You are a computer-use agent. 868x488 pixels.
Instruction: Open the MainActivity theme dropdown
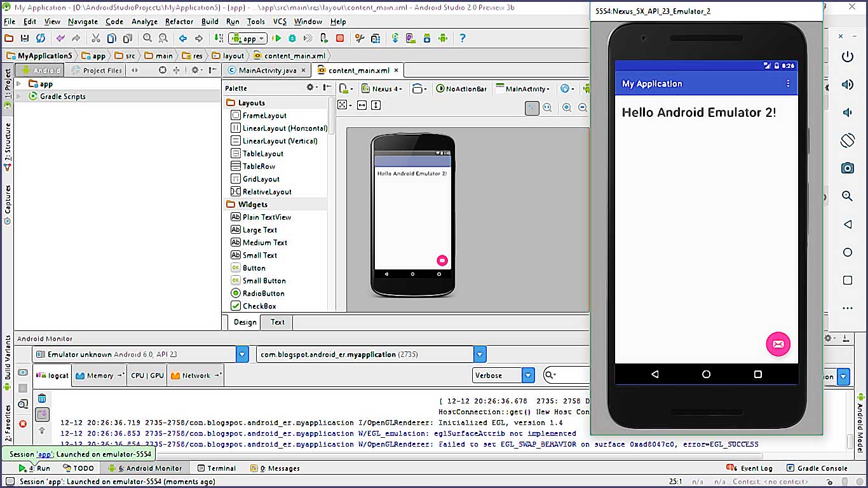click(x=526, y=88)
